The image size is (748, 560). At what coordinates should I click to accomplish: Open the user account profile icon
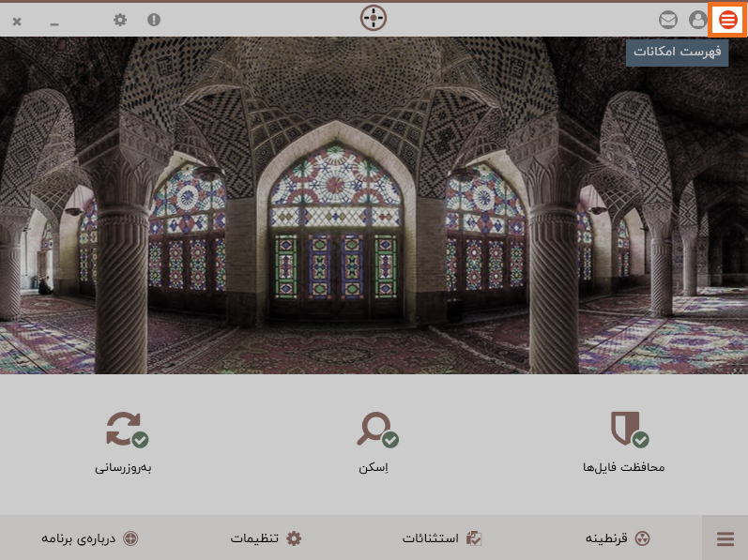[698, 20]
